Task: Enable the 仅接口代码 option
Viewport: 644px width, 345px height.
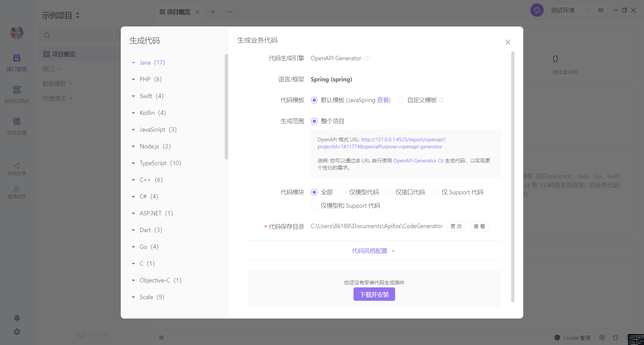Action: tap(388, 192)
